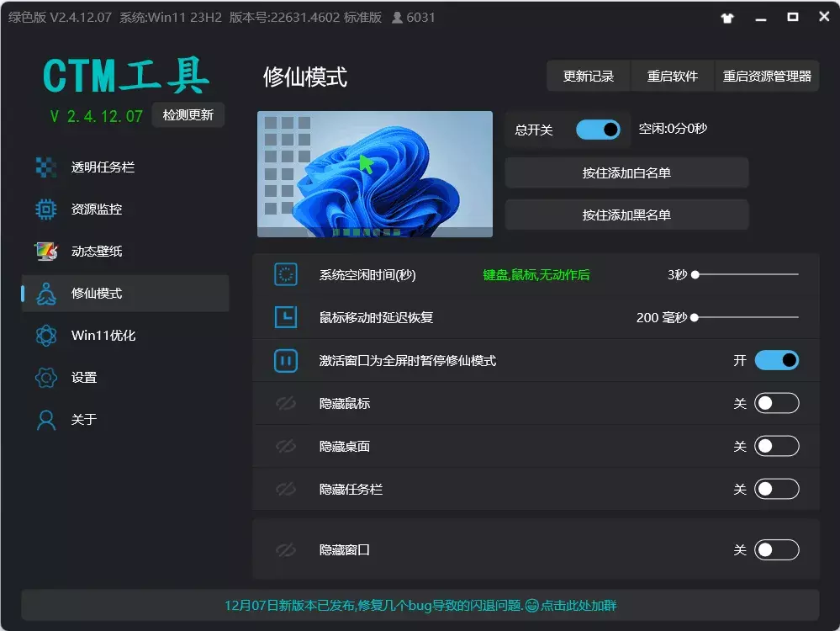Image resolution: width=840 pixels, height=631 pixels.
Task: Click the 200 毫秒 delay value
Action: pyautogui.click(x=662, y=318)
